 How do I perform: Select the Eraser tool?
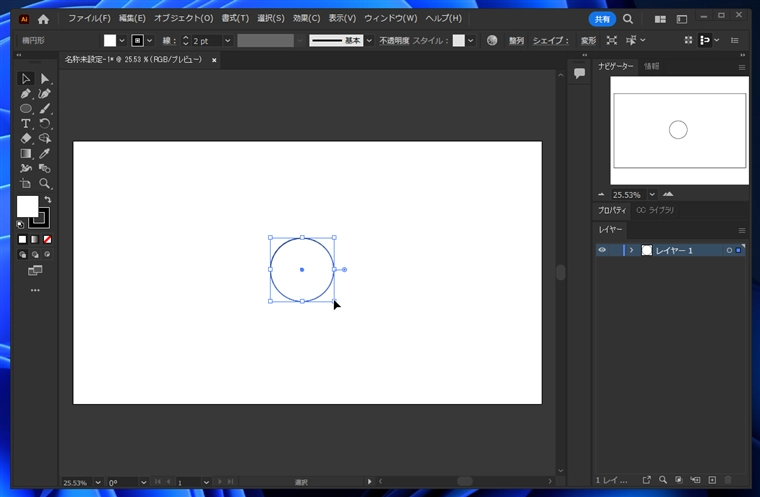pyautogui.click(x=25, y=139)
